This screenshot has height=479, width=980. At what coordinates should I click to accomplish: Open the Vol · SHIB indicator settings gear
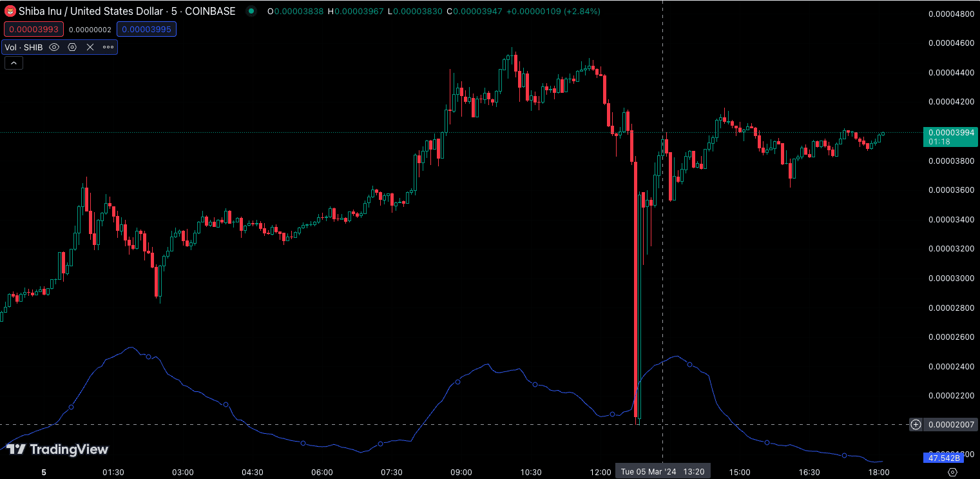point(72,46)
